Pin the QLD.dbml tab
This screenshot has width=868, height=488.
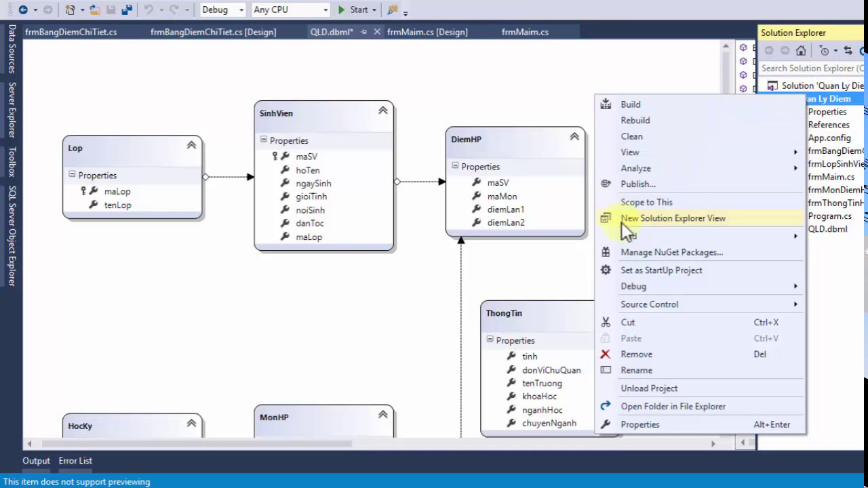pos(364,32)
